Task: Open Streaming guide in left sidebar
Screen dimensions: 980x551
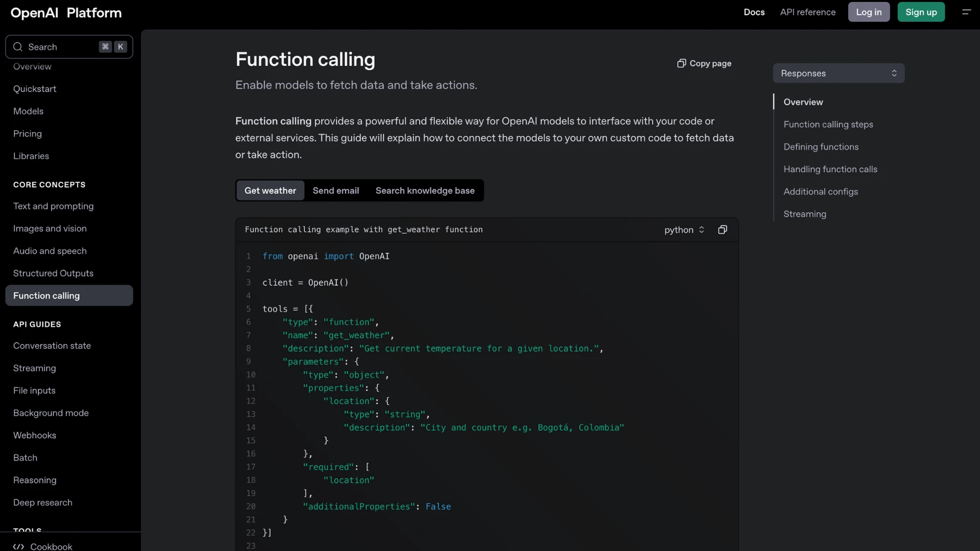Action: [34, 368]
